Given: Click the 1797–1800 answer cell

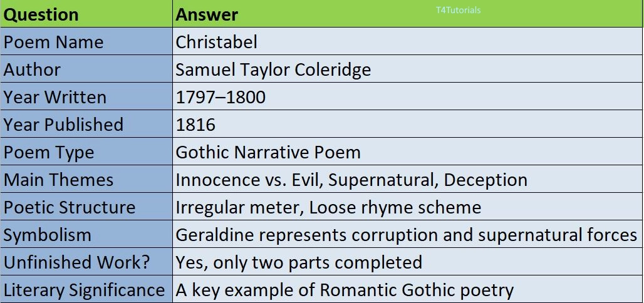Looking at the screenshot, I should click(408, 96).
